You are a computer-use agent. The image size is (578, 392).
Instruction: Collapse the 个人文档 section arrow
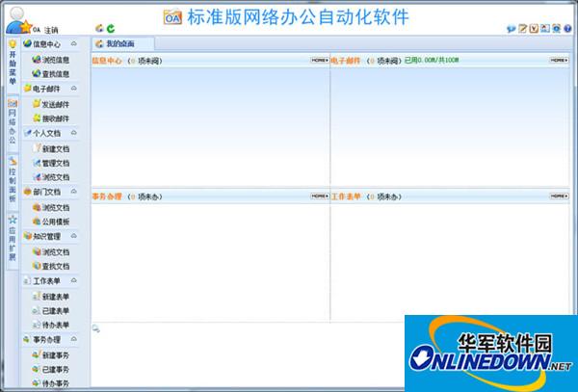[74, 133]
